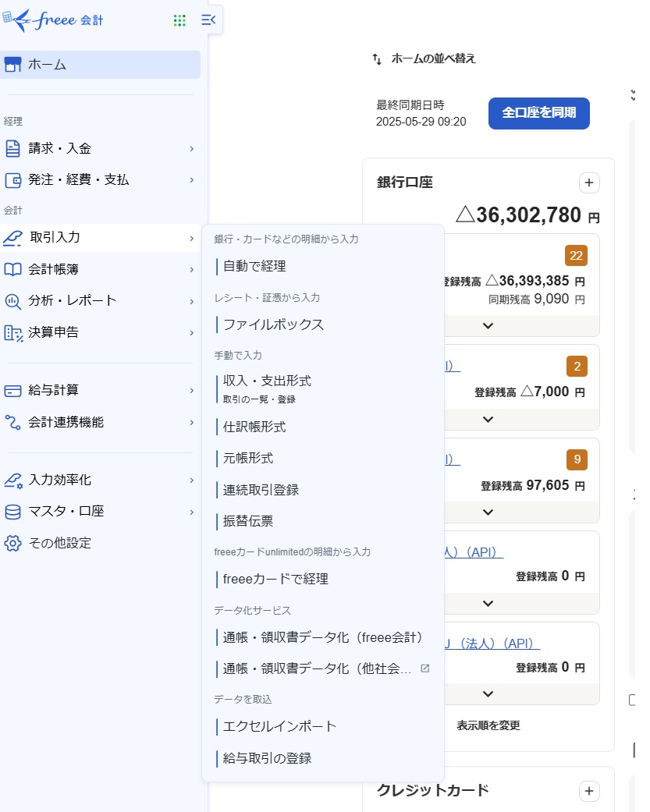Click ホームの並べ替え sort control

tap(424, 59)
